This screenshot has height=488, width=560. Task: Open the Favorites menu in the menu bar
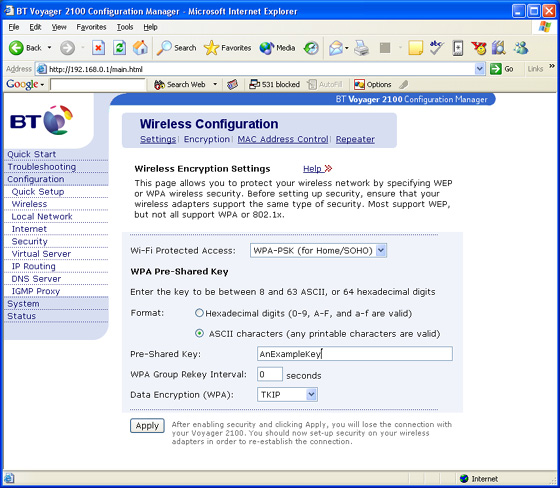[91, 27]
